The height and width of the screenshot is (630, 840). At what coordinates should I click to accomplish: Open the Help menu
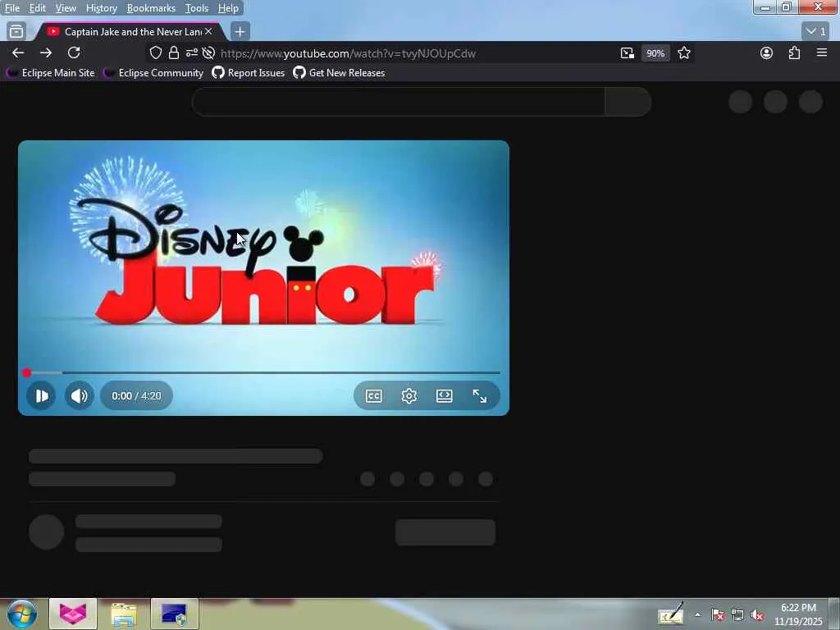click(x=228, y=8)
